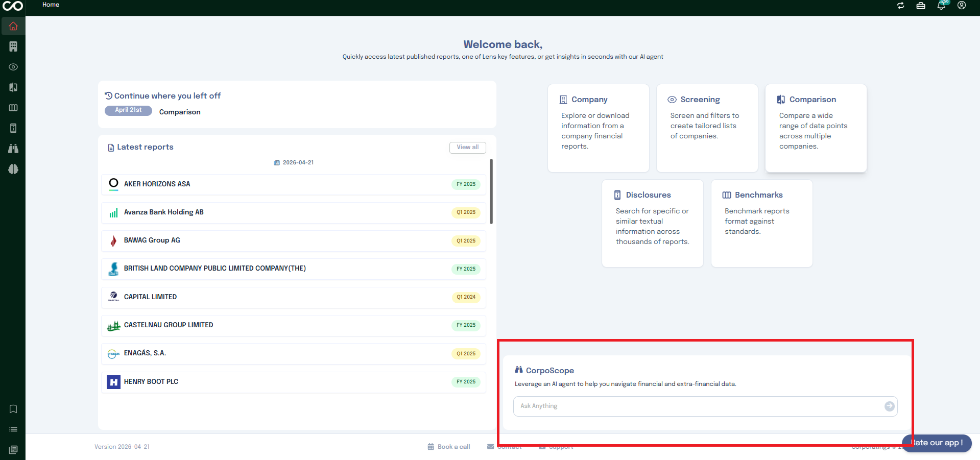Click the Ask Anything input field

[x=705, y=406]
